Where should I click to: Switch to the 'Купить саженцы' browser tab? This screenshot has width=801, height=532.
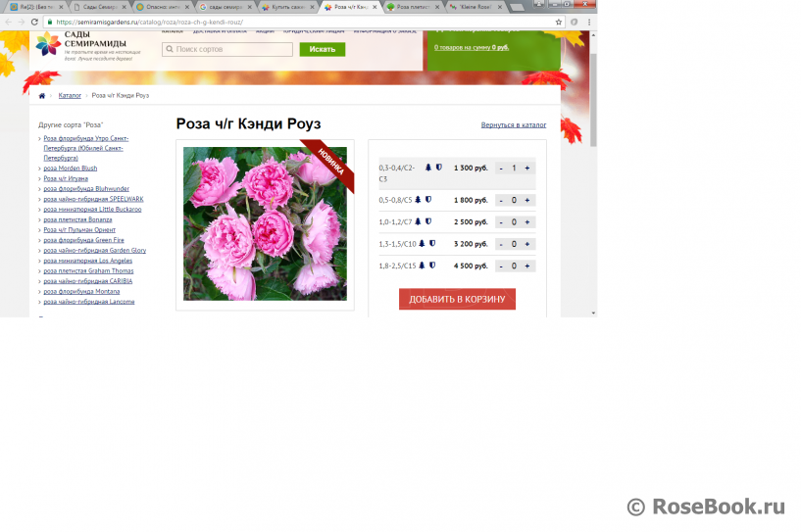coord(288,7)
